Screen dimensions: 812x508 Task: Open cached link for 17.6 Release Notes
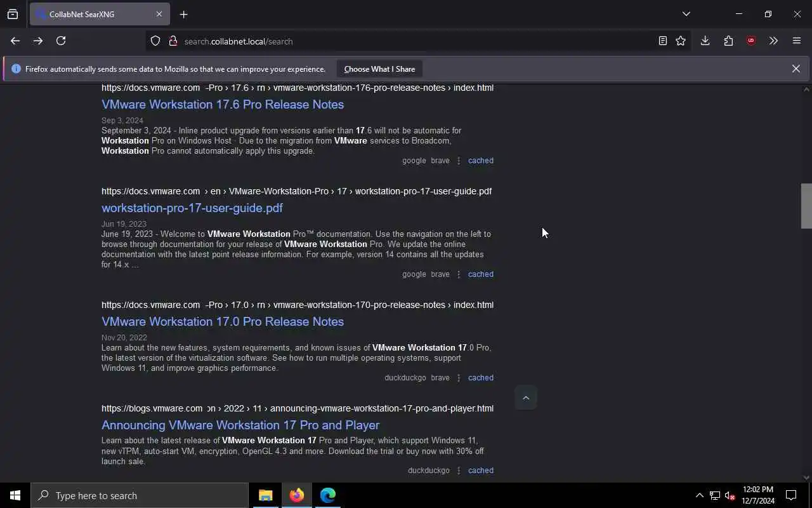[x=480, y=161]
